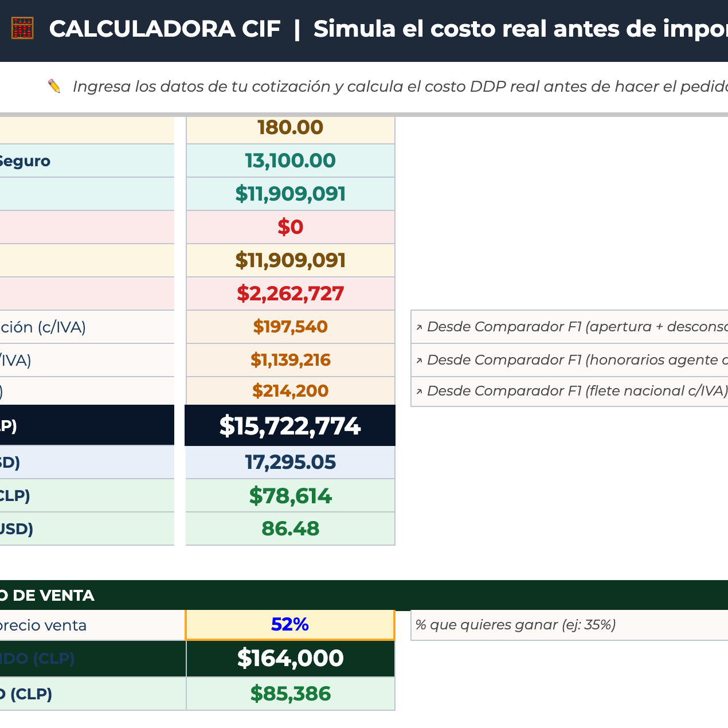This screenshot has height=728, width=728.
Task: Click the $78,614 unit cost cell
Action: click(290, 496)
